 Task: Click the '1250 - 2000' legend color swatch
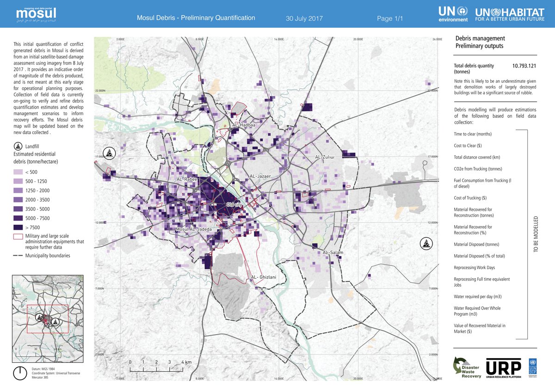18,190
